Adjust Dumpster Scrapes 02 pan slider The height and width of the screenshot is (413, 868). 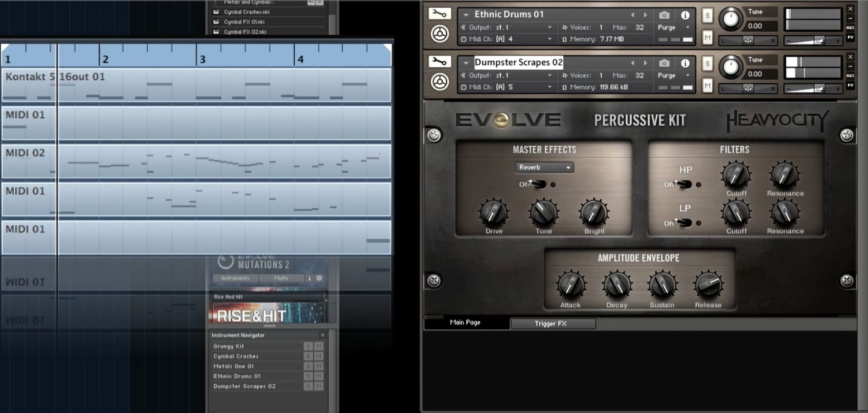pos(748,89)
